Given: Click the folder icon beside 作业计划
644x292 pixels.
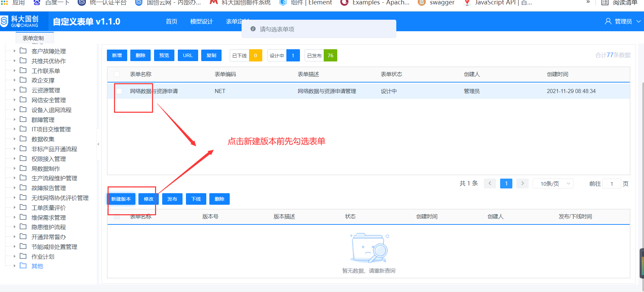Looking at the screenshot, I should tap(23, 256).
